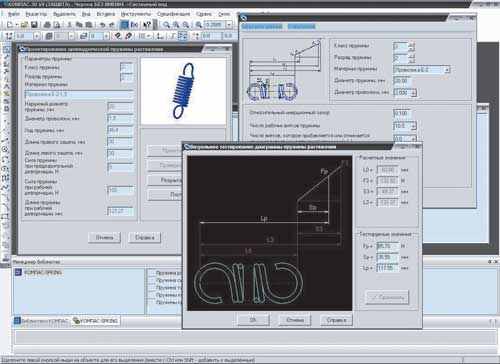Click Отмена in the diagram dialog
500x364 pixels.
[x=295, y=320]
